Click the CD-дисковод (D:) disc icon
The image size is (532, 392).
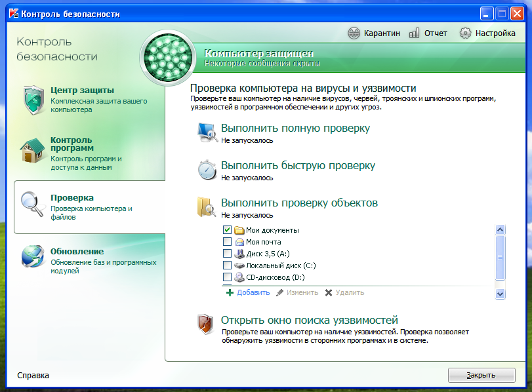(239, 277)
